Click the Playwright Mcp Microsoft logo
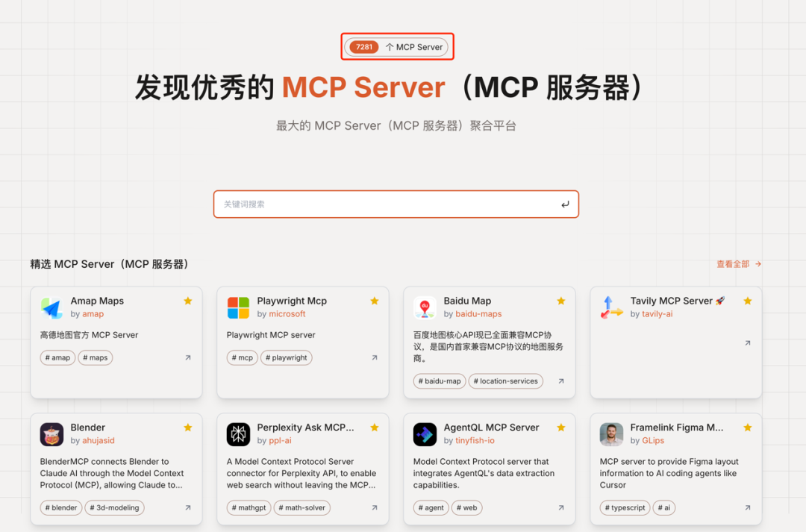The height and width of the screenshot is (532, 806). click(238, 307)
